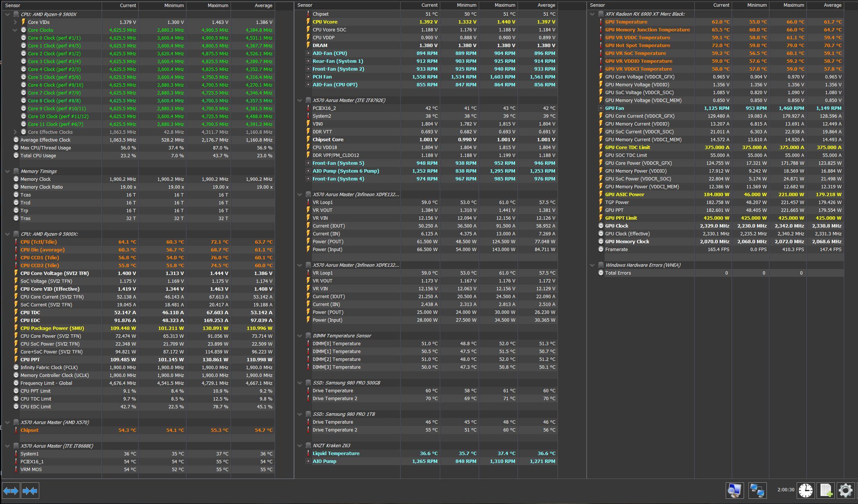Click the fan icon beside AIO Pump (System 6 Pump)
Image resolution: width=858 pixels, height=504 pixels.
pyautogui.click(x=308, y=171)
